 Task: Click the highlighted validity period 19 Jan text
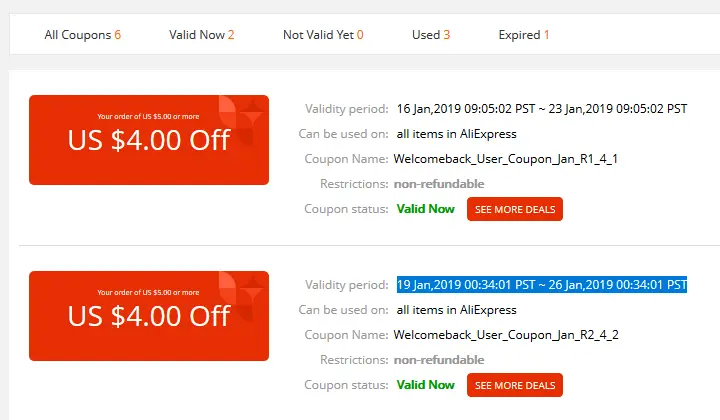(542, 285)
